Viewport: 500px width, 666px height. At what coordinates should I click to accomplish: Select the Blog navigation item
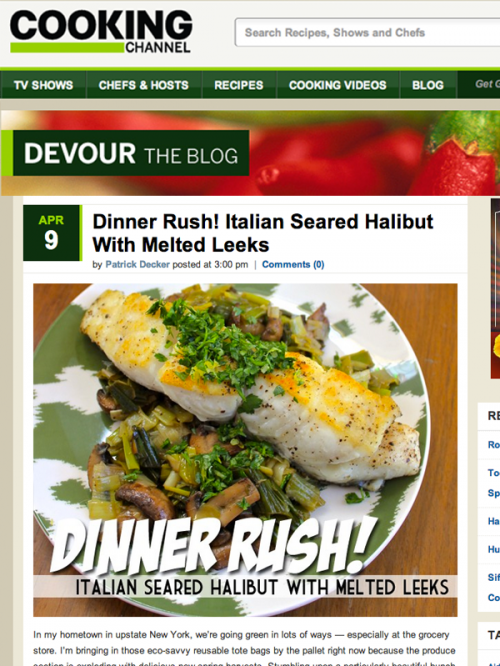coord(428,85)
